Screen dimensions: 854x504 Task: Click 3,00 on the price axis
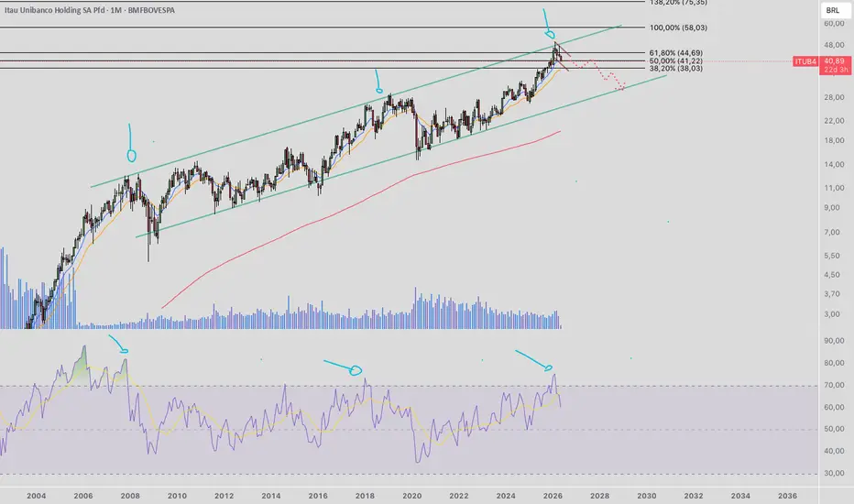[832, 314]
